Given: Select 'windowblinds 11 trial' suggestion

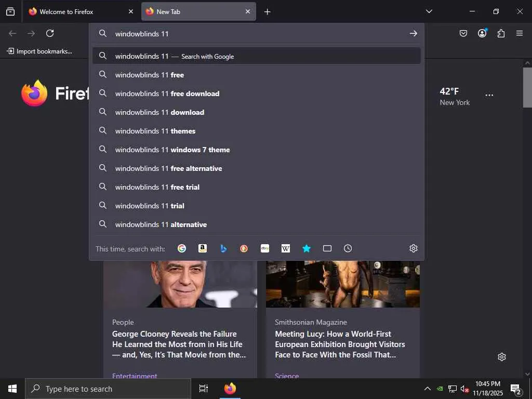Looking at the screenshot, I should [x=257, y=205].
